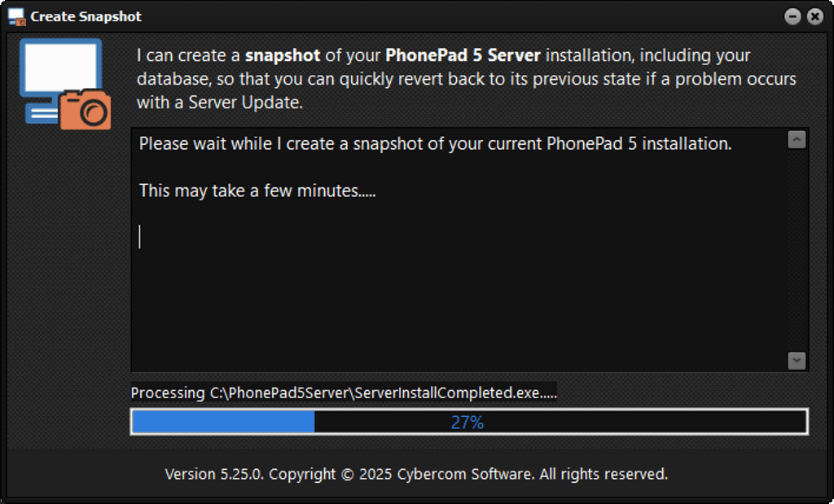This screenshot has height=504, width=834.
Task: Click the empty area of log box
Action: (458, 309)
